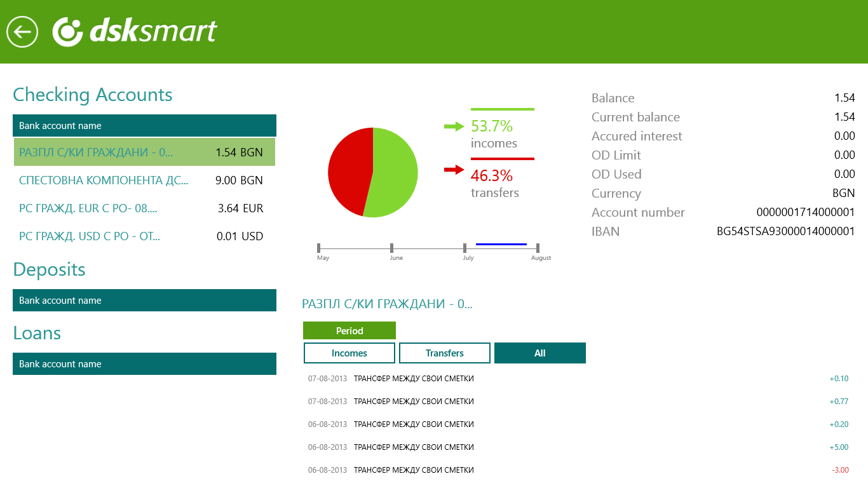The image size is (868, 488).
Task: Click the Deposits heading
Action: click(x=49, y=269)
